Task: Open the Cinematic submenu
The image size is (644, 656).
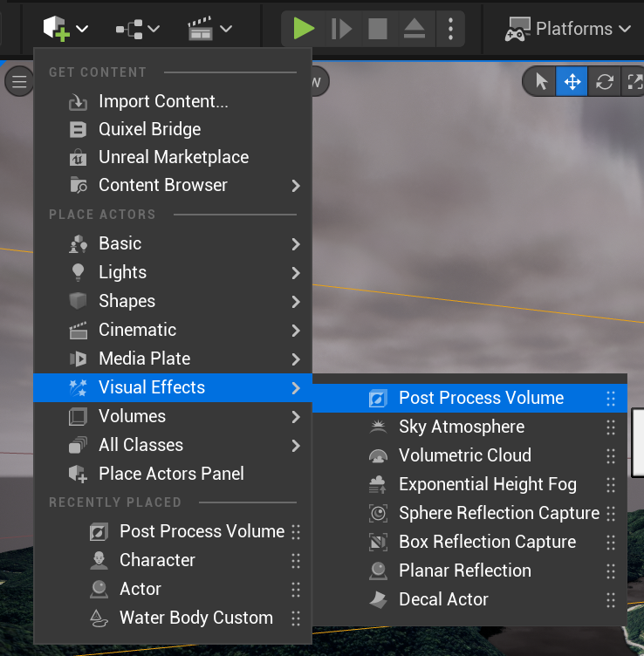Action: 173,330
